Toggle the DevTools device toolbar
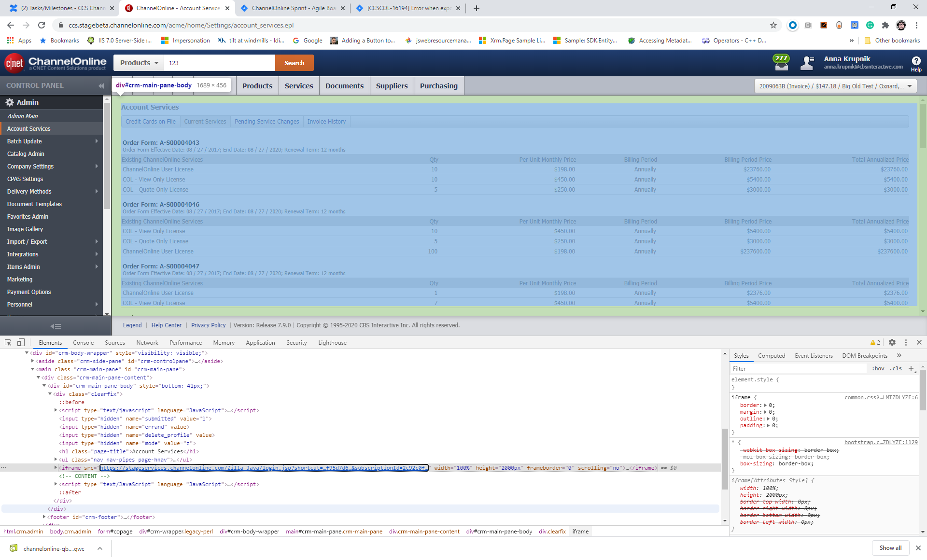 coord(21,342)
